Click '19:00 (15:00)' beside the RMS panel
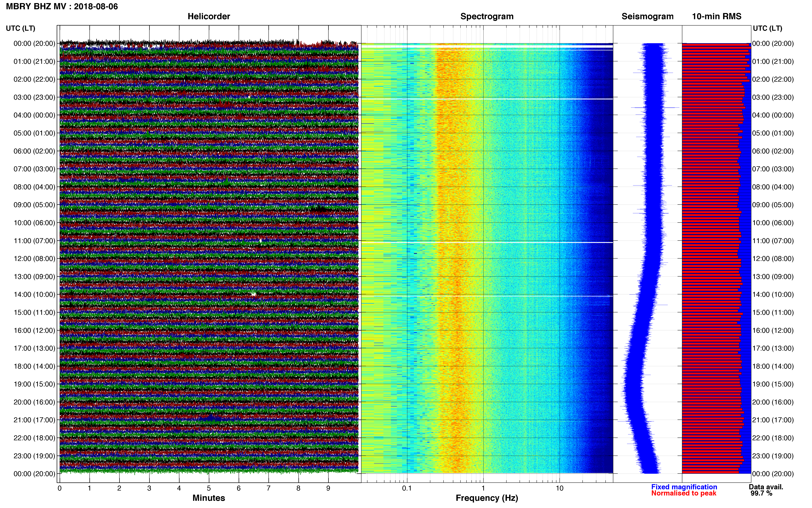 773,384
